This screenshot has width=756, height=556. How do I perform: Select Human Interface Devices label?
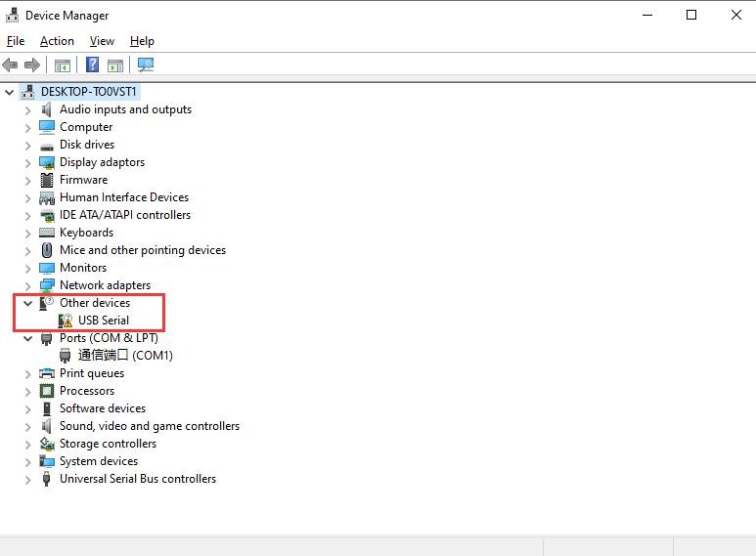(x=124, y=197)
